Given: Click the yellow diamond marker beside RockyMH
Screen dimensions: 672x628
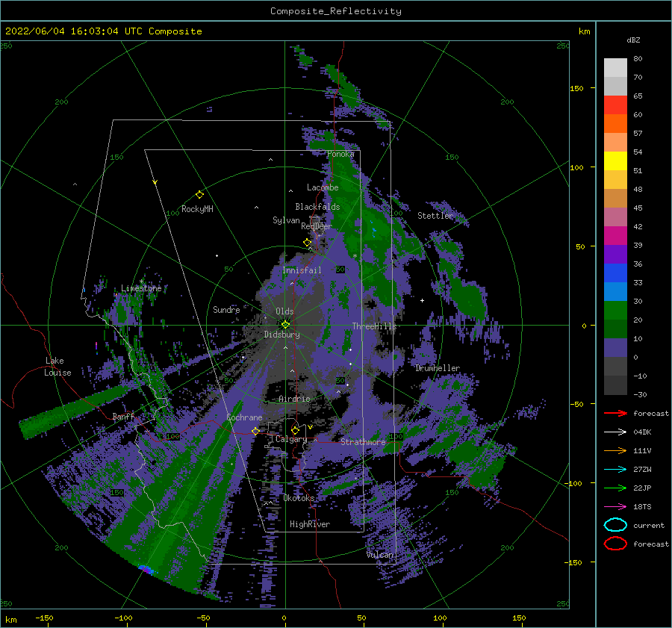Looking at the screenshot, I should 199,195.
